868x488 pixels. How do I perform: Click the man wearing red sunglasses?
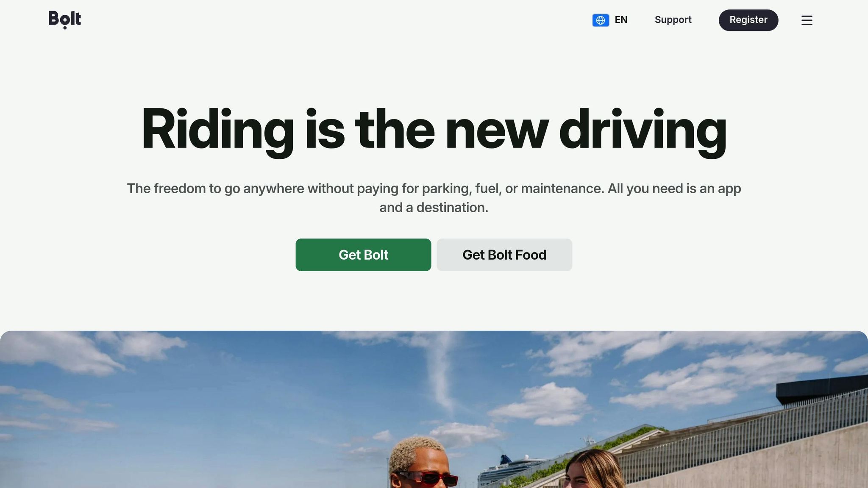coord(421,463)
